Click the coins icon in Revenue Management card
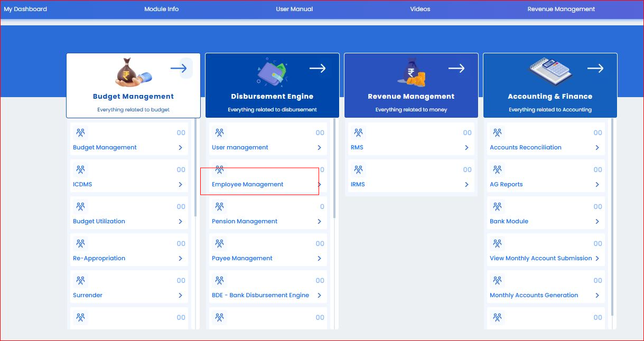Viewport: 644px width, 341px height. (410, 72)
